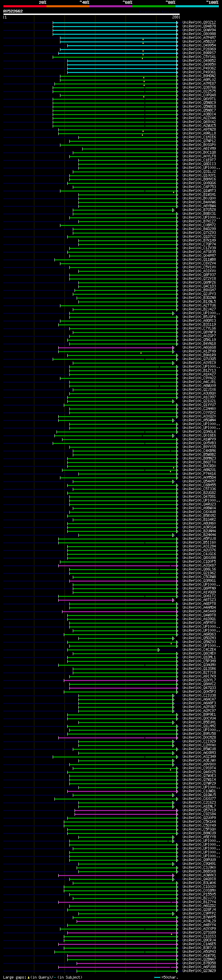The height and width of the screenshot is (980, 222).
Task: Click the cyan alignment bar of UniRef100_Q93Z12
Action: (116, 23)
